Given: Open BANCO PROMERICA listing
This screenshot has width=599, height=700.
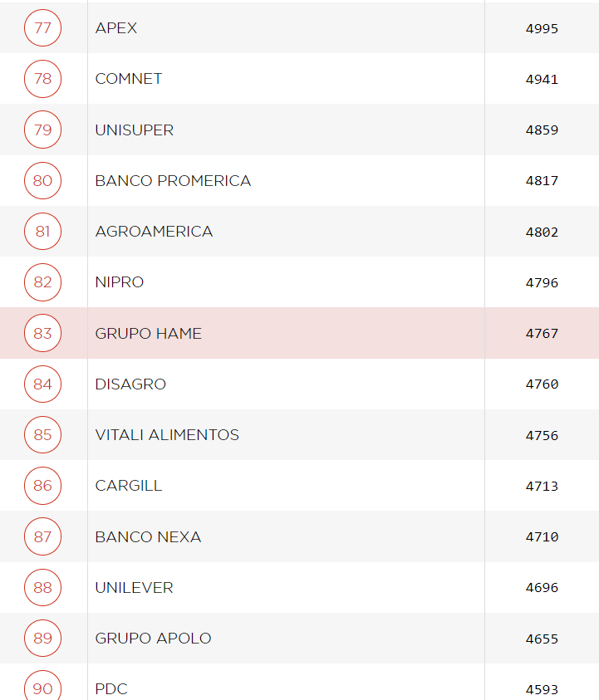Looking at the screenshot, I should tap(173, 181).
